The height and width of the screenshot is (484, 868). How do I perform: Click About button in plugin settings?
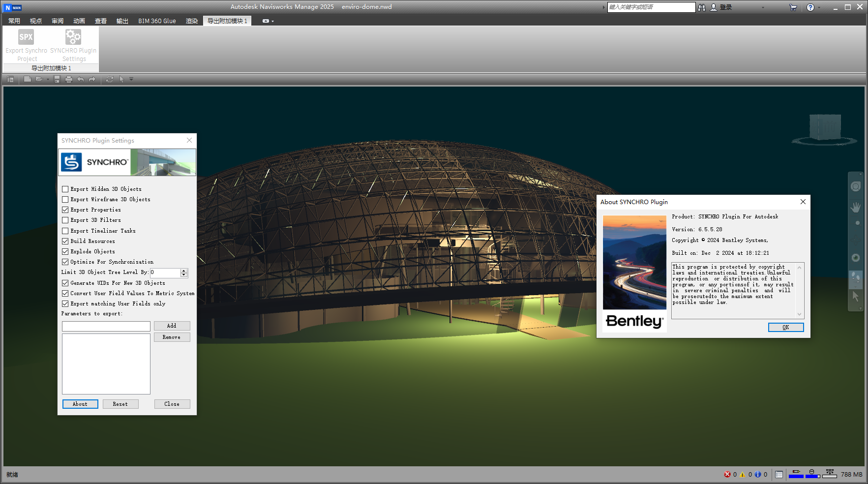coord(80,404)
